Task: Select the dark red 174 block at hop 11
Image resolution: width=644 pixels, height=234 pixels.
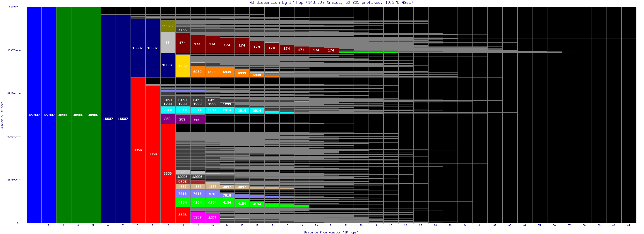Action: pos(183,43)
